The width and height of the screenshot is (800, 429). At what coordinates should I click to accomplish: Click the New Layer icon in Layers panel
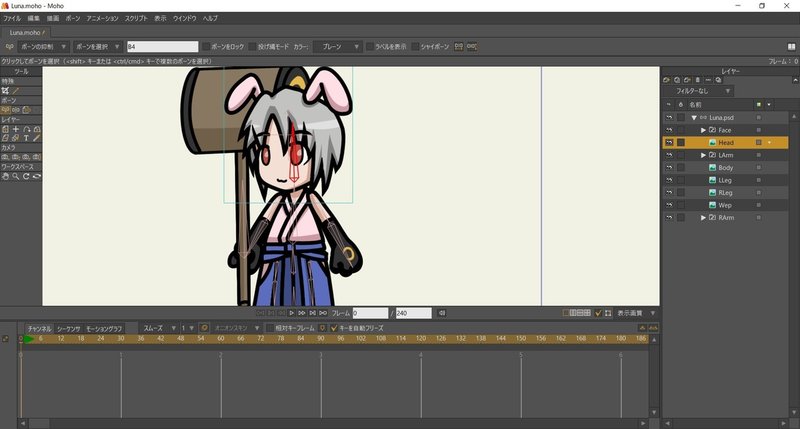pos(666,80)
